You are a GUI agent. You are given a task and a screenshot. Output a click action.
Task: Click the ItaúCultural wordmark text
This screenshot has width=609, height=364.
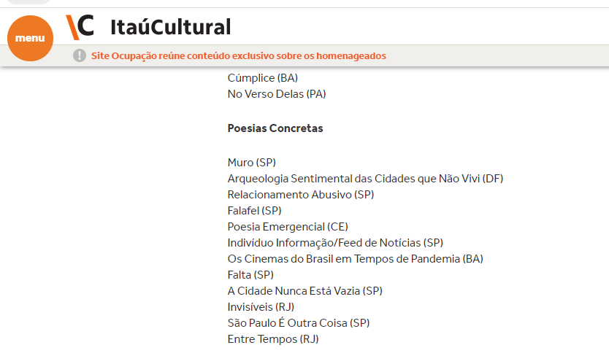tap(170, 27)
